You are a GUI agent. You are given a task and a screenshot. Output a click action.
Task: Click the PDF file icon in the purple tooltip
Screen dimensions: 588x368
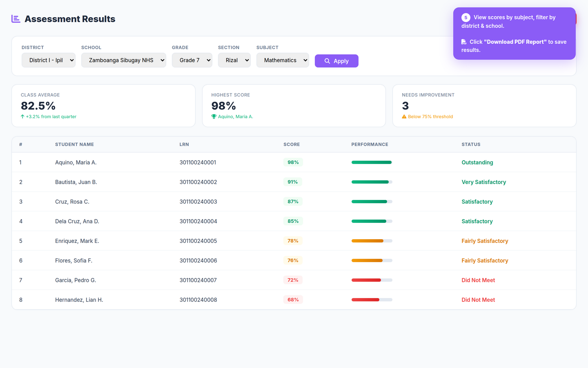click(463, 42)
